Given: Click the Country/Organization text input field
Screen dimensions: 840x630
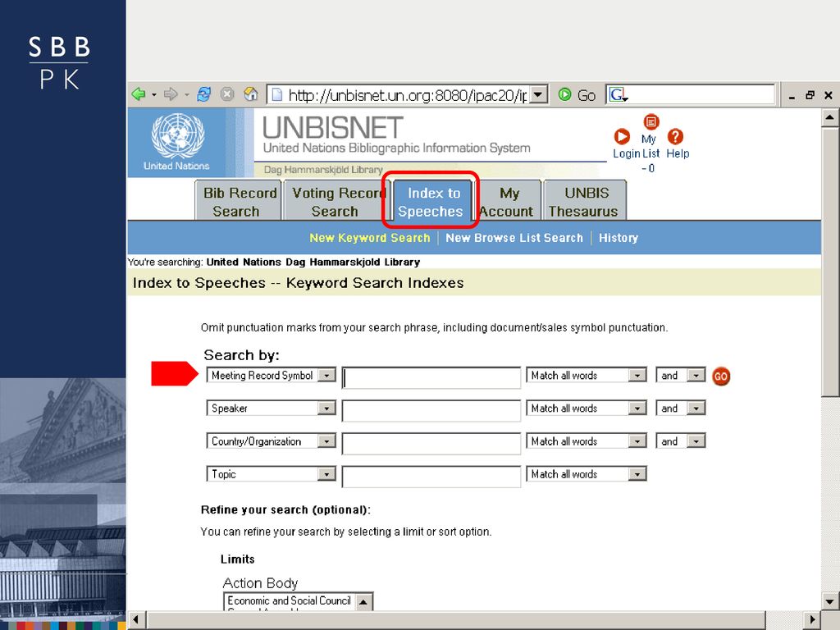Looking at the screenshot, I should (431, 444).
